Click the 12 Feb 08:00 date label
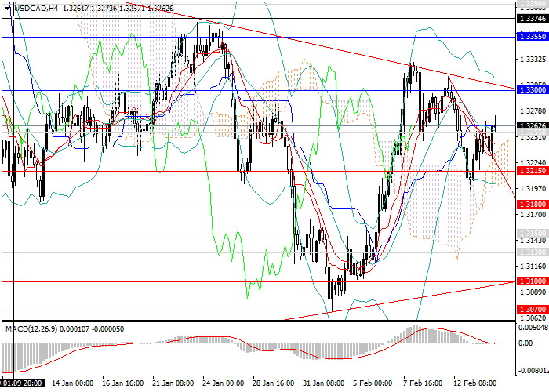Image resolution: width=549 pixels, height=392 pixels. point(475,383)
